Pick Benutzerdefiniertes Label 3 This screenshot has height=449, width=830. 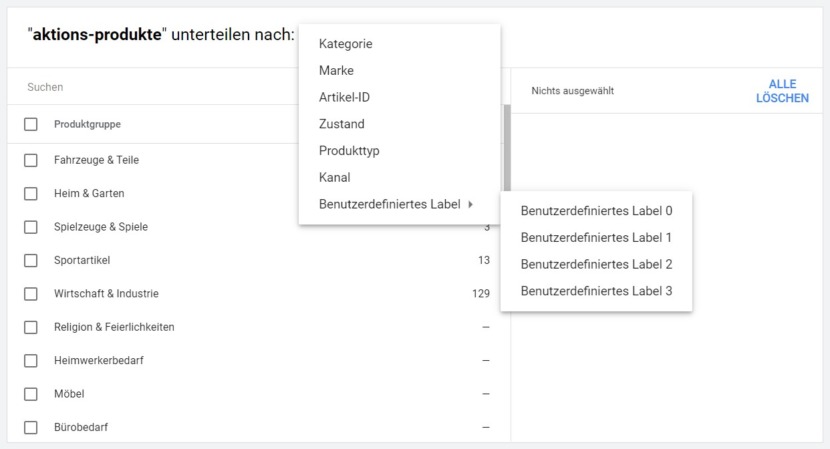(596, 291)
